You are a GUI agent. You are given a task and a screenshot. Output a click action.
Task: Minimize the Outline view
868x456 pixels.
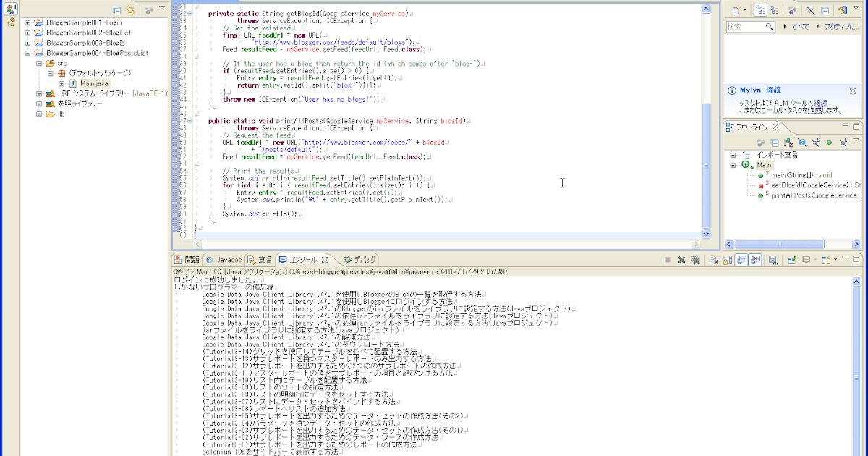click(844, 127)
